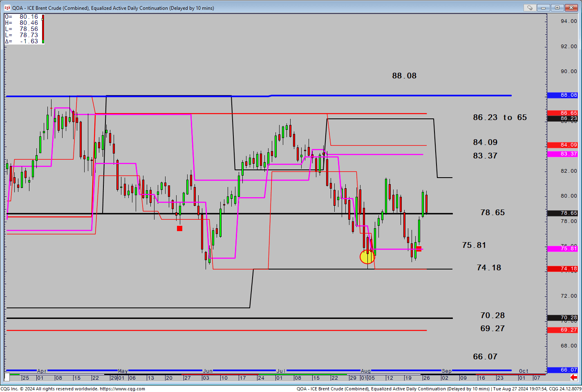Click the 90.00 price scale label
This screenshot has width=582, height=392.
[569, 71]
